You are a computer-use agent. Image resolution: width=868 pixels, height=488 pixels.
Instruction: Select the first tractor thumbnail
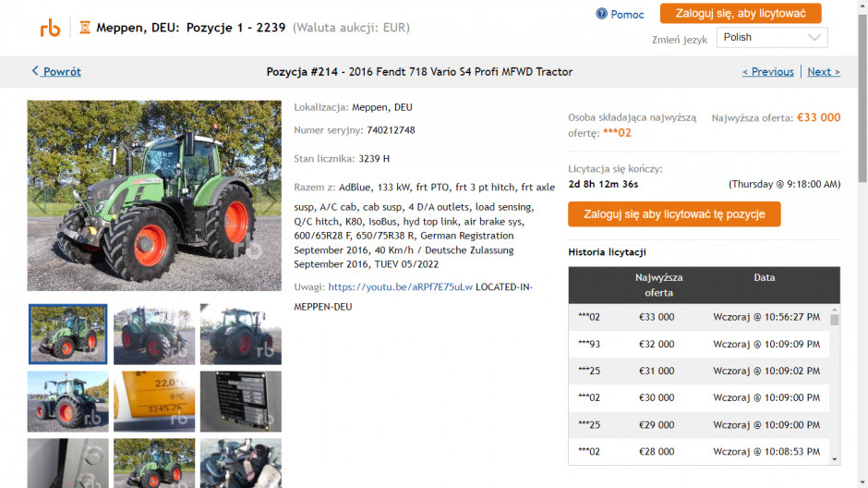point(68,335)
